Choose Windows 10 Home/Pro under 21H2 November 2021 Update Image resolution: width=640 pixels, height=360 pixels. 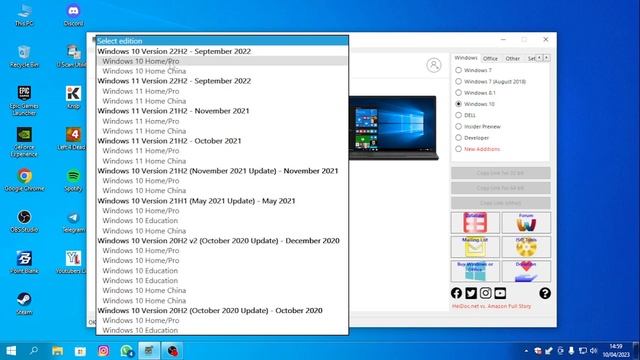tap(222, 180)
